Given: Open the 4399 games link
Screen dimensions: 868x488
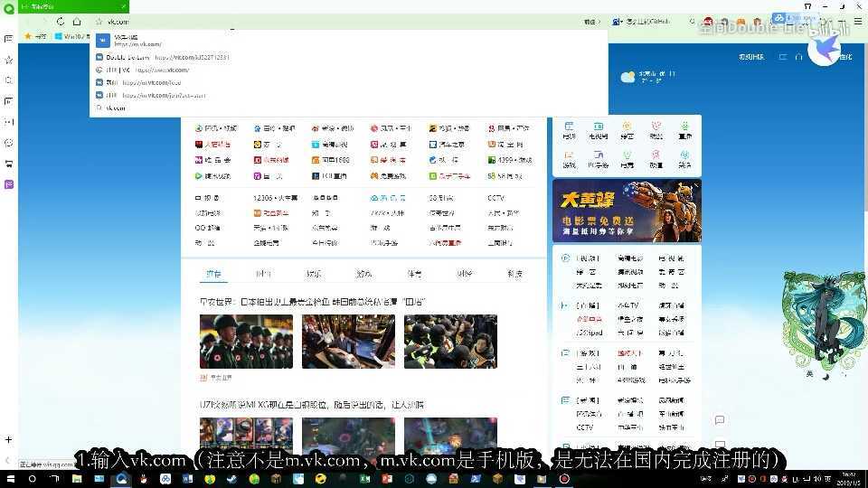Looking at the screenshot, I should coord(510,160).
